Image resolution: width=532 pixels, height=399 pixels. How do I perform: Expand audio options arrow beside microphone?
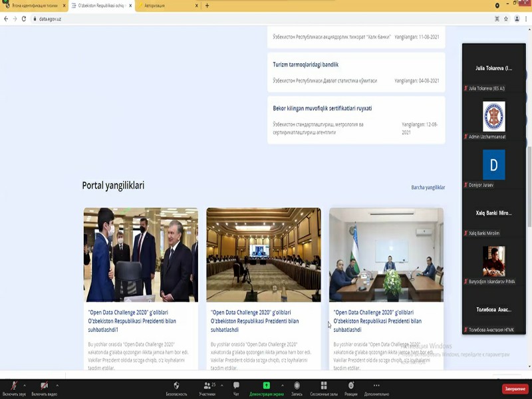tap(25, 385)
